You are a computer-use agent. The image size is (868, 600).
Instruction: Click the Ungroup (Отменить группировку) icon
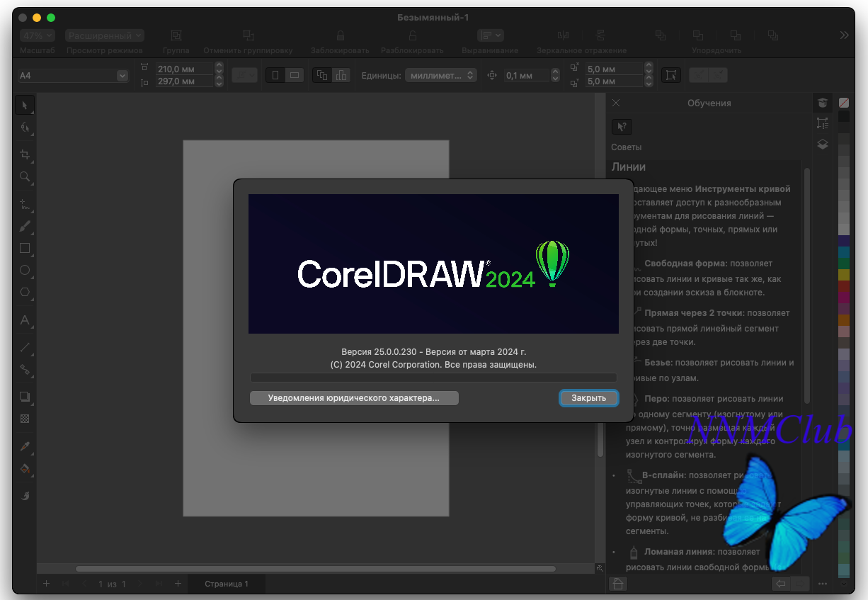coord(248,35)
